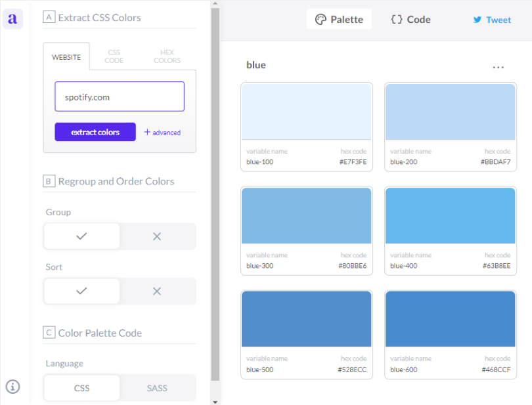Open the info icon in sidebar
The height and width of the screenshot is (405, 532).
pyautogui.click(x=12, y=387)
